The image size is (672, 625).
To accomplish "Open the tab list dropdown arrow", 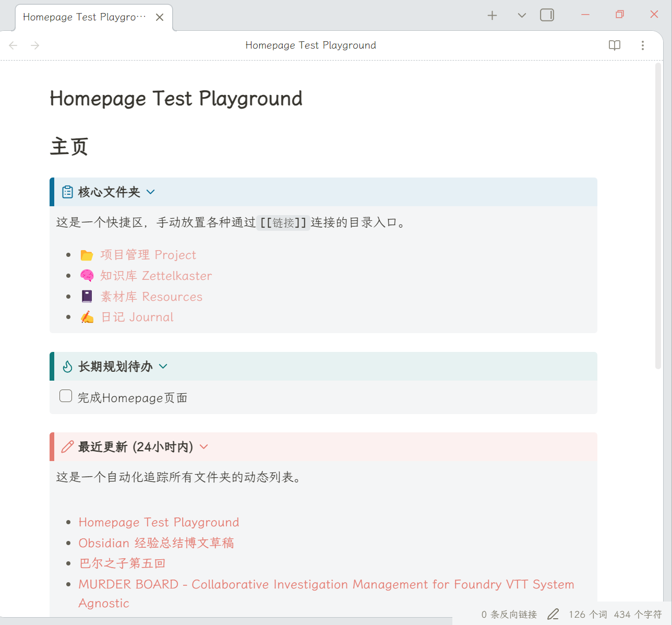I will [x=522, y=16].
